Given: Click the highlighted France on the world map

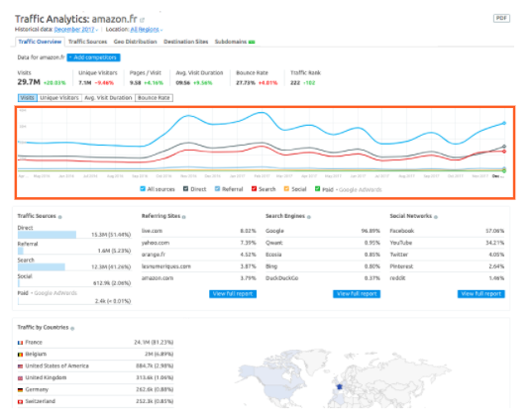Looking at the screenshot, I should pyautogui.click(x=339, y=387).
